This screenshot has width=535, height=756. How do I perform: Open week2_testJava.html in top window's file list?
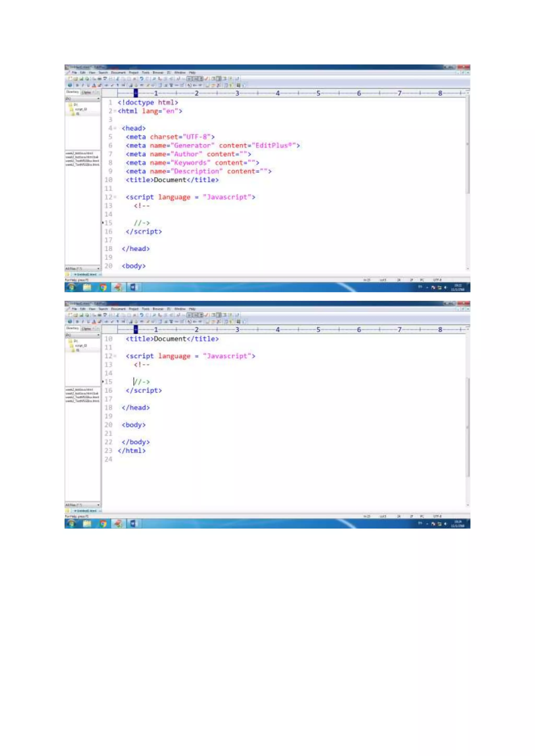point(79,153)
